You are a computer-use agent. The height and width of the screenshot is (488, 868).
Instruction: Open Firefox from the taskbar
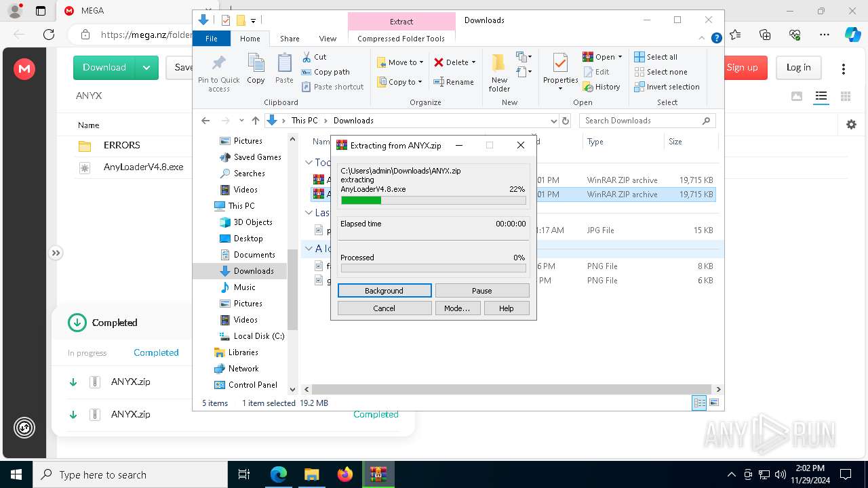click(344, 474)
